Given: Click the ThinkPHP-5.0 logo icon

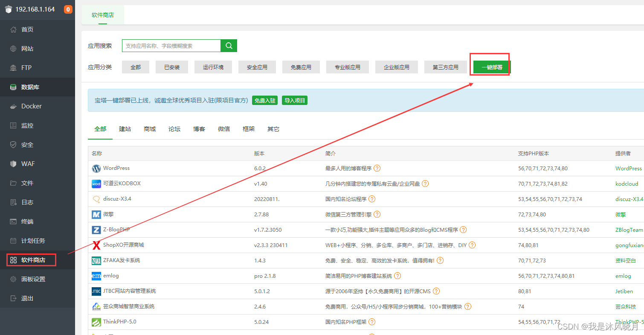Looking at the screenshot, I should 96,322.
